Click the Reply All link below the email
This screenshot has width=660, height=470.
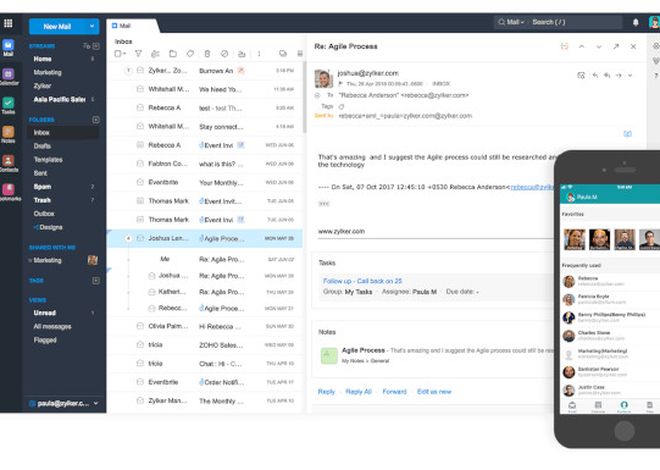(x=359, y=392)
